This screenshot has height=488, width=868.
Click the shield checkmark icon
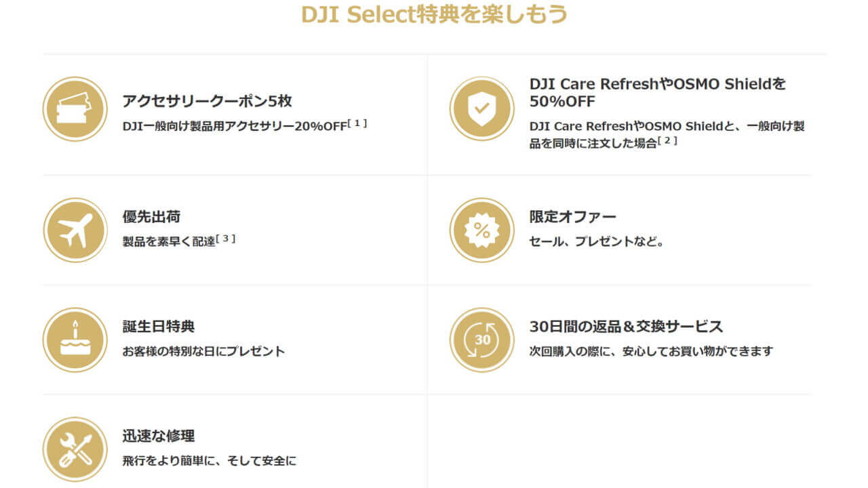[481, 109]
